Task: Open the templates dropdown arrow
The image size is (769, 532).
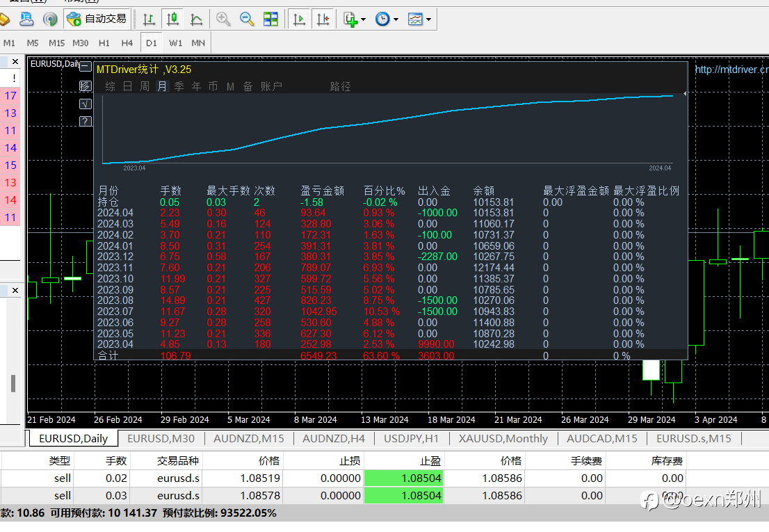Action: pyautogui.click(x=428, y=19)
